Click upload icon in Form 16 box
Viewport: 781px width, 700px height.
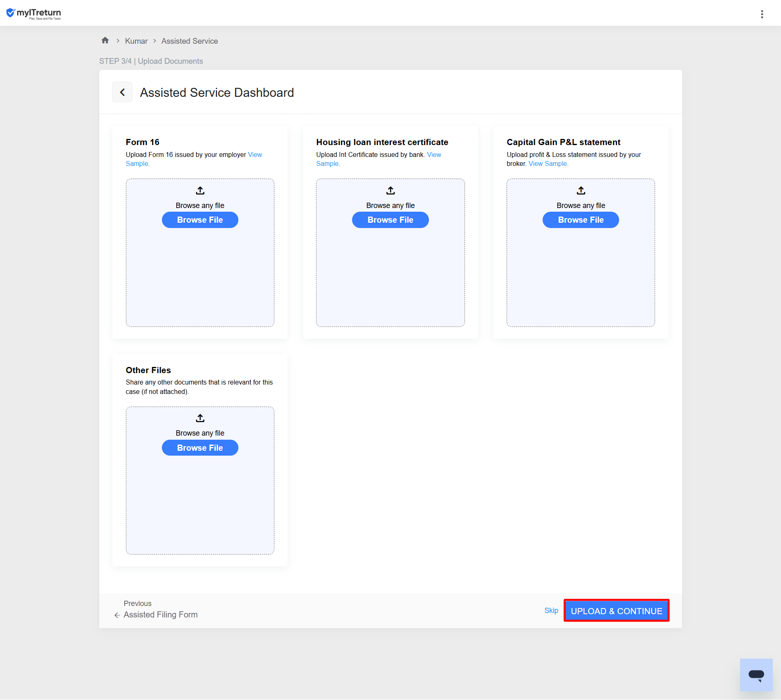pos(200,190)
